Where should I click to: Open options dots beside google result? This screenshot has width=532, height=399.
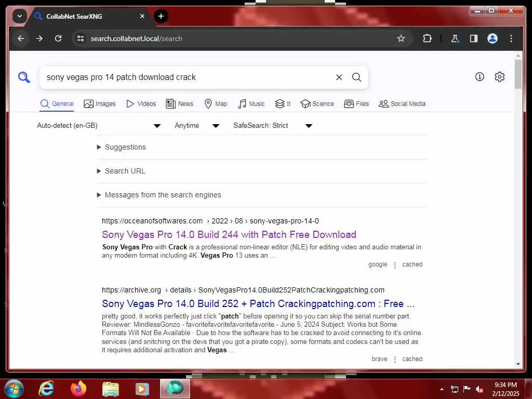coord(395,264)
